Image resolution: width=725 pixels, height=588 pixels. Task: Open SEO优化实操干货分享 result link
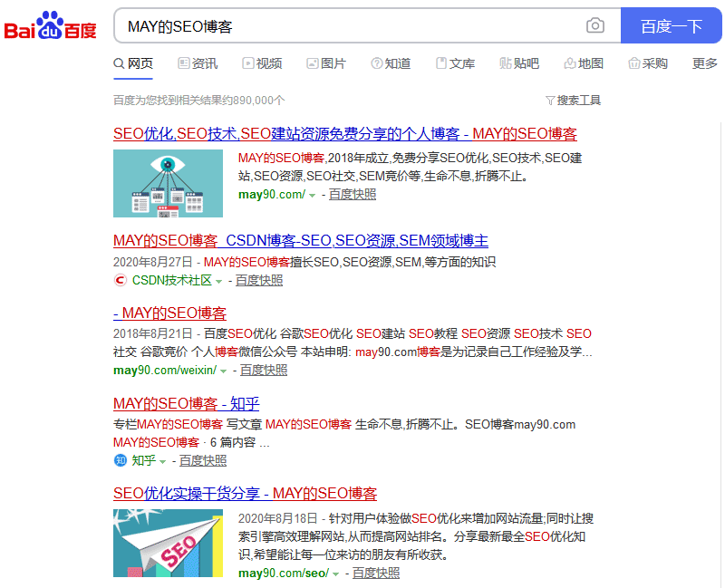245,494
